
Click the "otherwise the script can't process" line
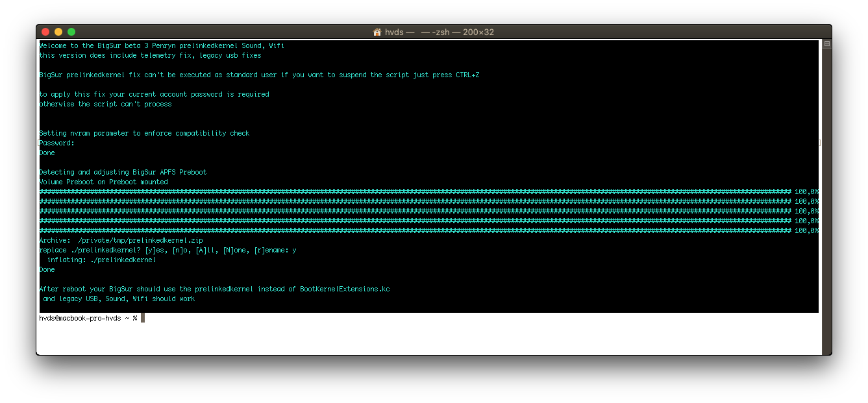point(105,104)
